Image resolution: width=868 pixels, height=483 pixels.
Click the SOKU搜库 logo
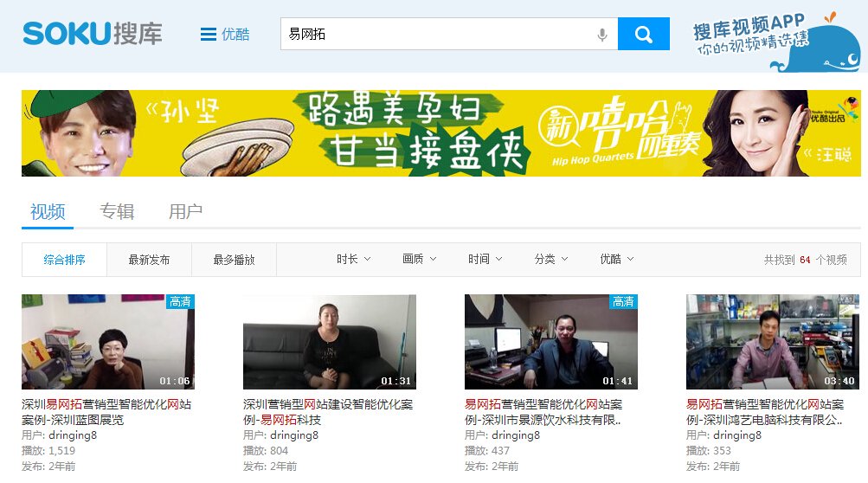[93, 34]
